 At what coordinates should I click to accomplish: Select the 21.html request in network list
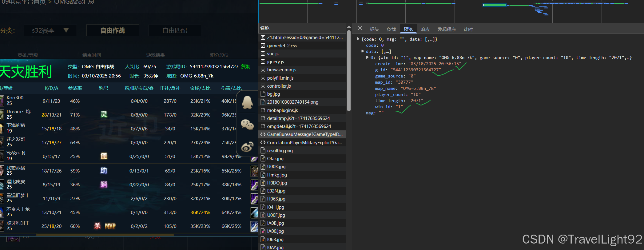pyautogui.click(x=303, y=37)
